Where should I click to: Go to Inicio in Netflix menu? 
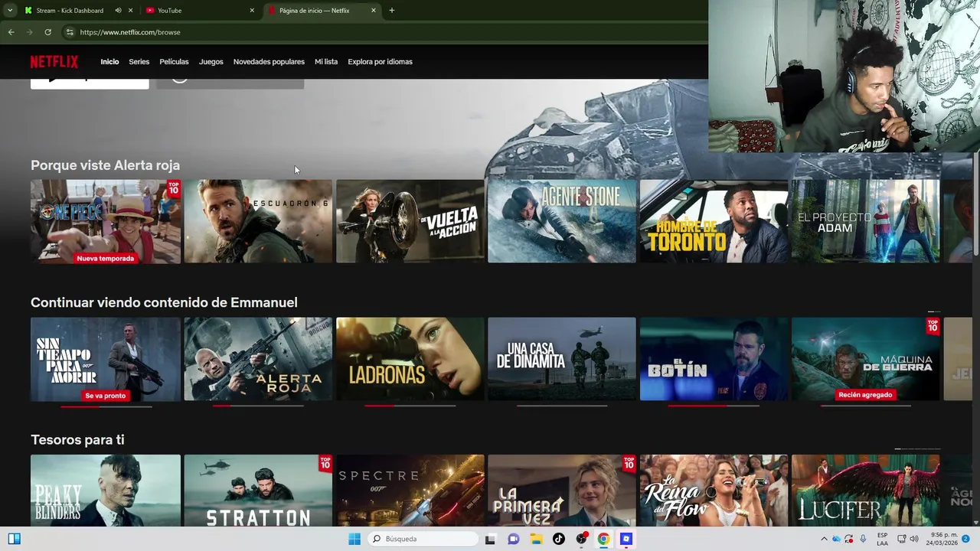pos(109,62)
